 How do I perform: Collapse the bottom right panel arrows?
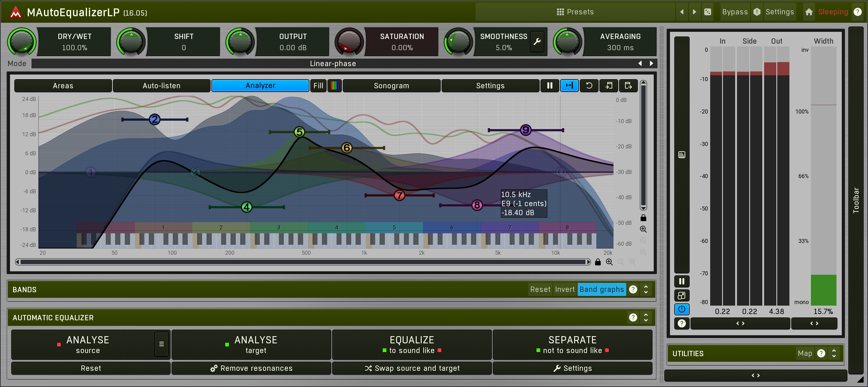pos(755,375)
